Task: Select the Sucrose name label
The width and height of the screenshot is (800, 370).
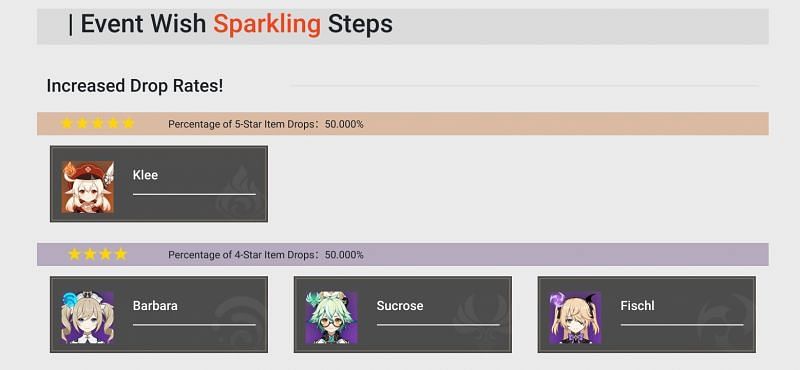Action: point(400,306)
